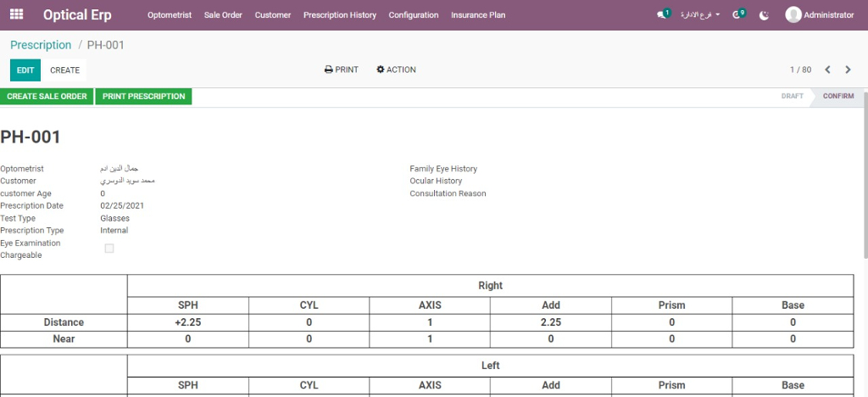This screenshot has width=868, height=397.
Task: Go to the previous record arrow
Action: [828, 70]
